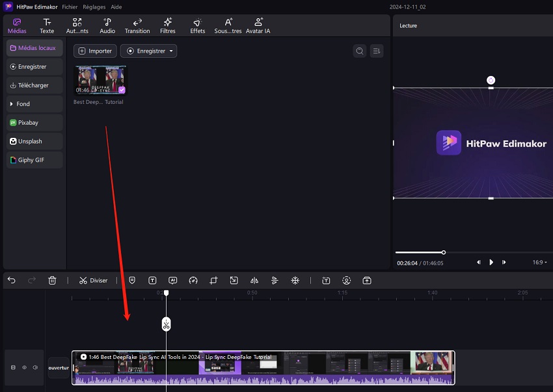Image resolution: width=553 pixels, height=392 pixels.
Task: Open the Filtres tab
Action: coord(167,26)
